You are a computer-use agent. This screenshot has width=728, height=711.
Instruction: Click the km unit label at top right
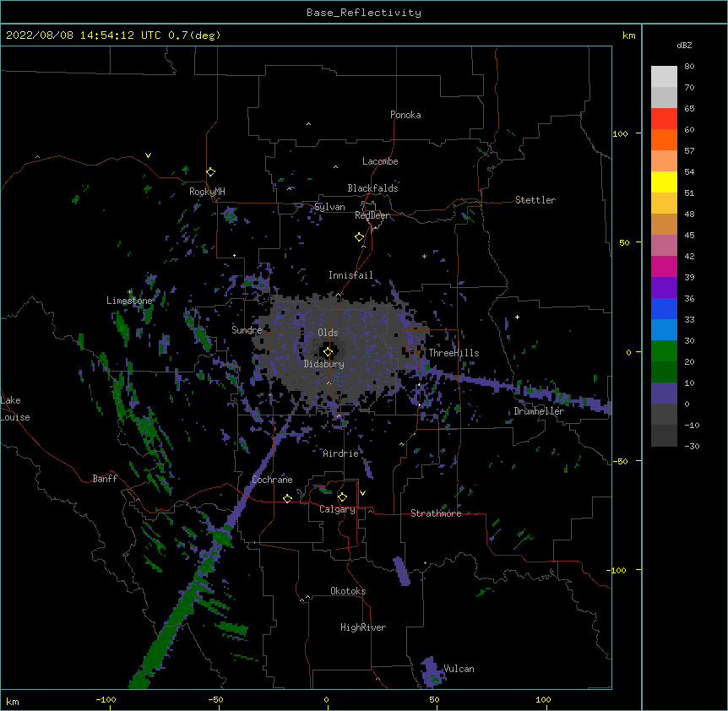click(x=628, y=35)
